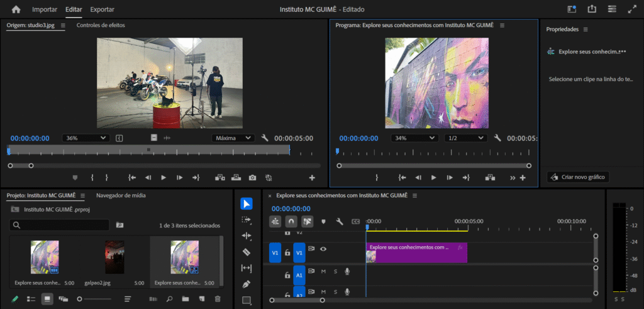The image size is (644, 309).
Task: Select the Rectangle shape tool
Action: 247,300
